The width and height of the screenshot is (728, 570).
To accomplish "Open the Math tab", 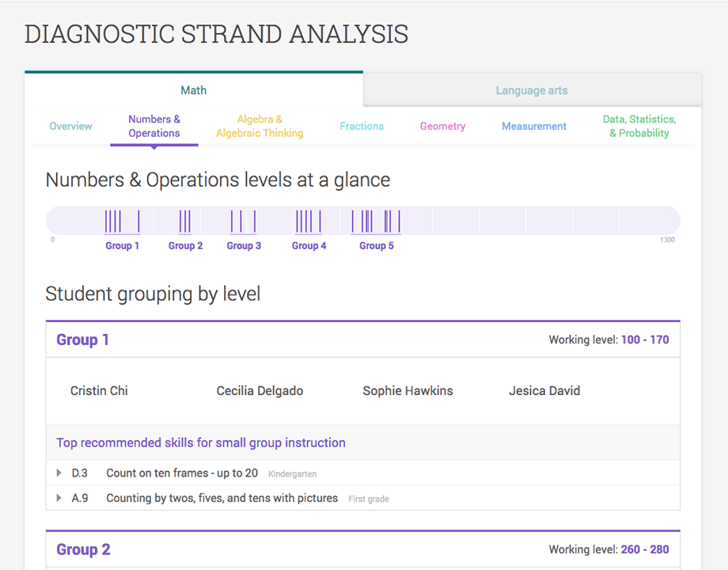I will click(x=193, y=89).
